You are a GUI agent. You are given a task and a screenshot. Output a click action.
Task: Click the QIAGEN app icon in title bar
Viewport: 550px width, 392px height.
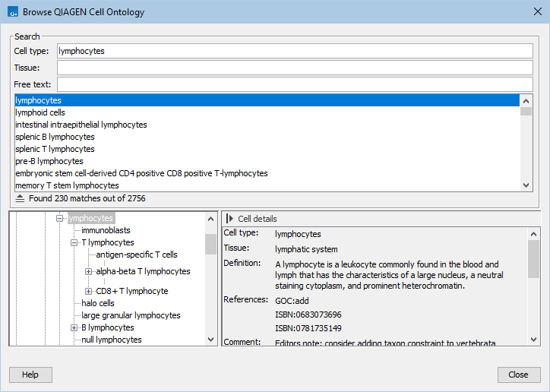11,12
